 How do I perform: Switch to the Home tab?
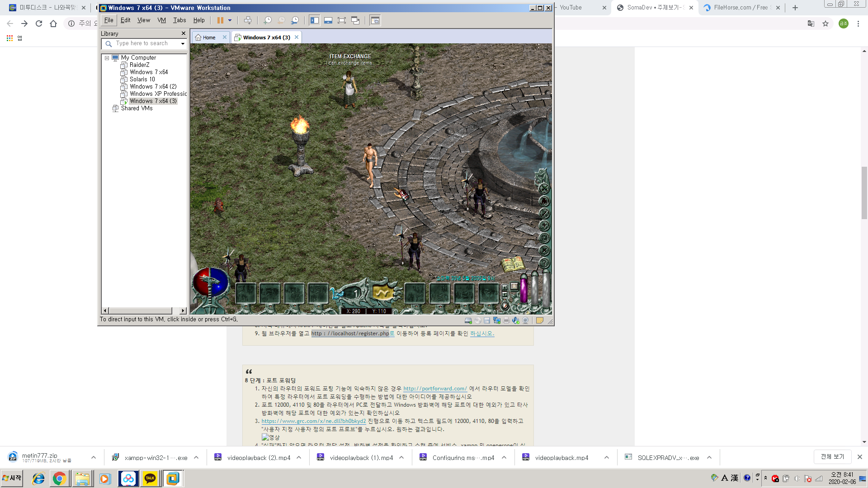coord(209,38)
